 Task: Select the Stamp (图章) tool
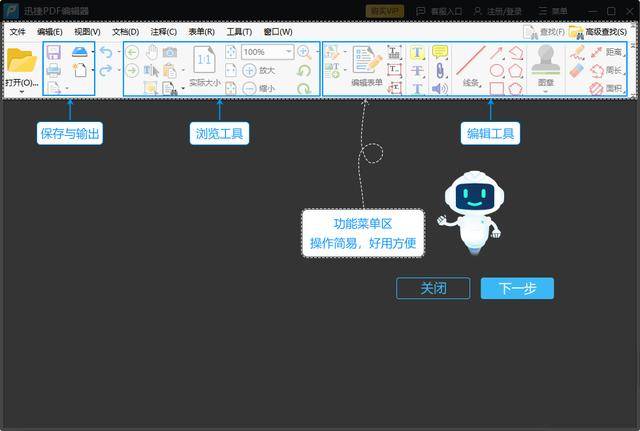coord(545,63)
